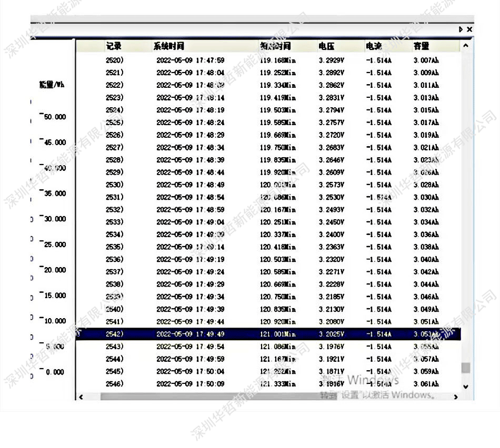Click voltage value 3.2720V
500x448 pixels.
click(332, 135)
